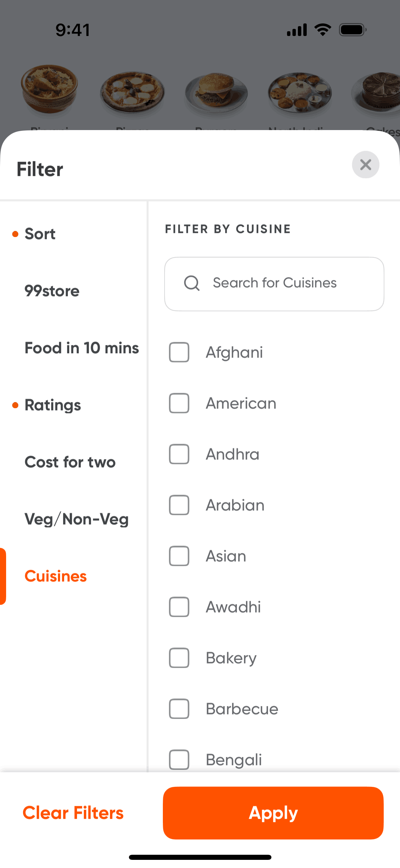Tap the Burger category image

coord(216,91)
